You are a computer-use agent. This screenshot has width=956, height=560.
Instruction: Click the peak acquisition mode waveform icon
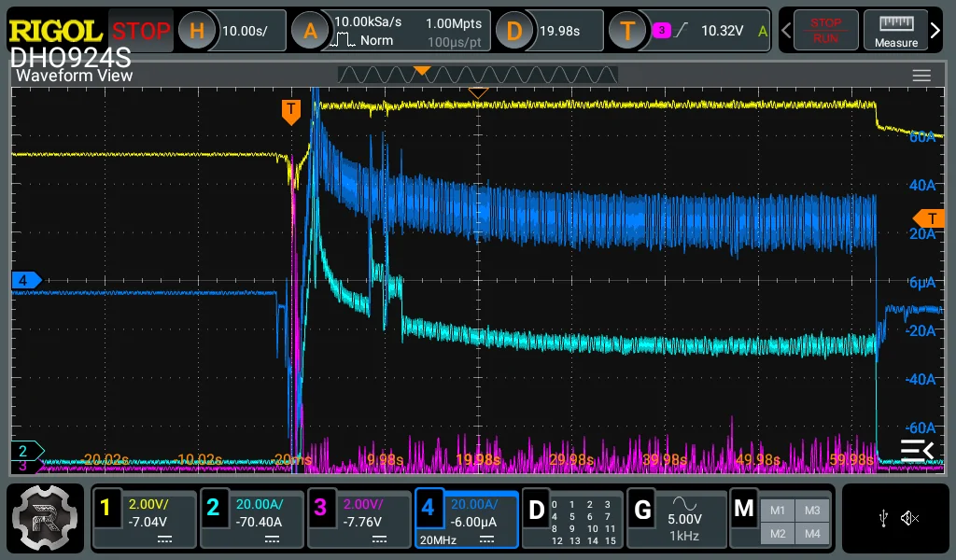[x=343, y=40]
